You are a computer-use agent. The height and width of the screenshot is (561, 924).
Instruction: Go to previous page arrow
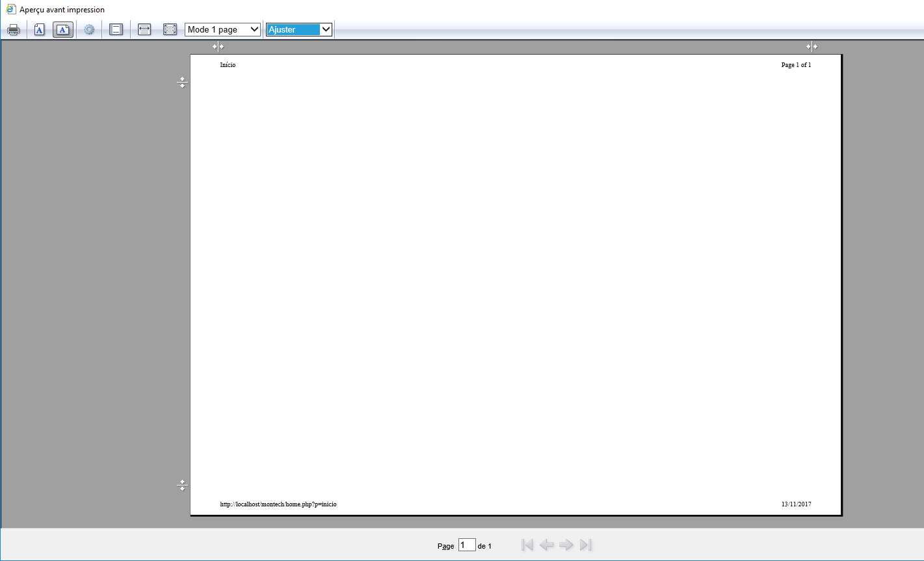(x=547, y=545)
